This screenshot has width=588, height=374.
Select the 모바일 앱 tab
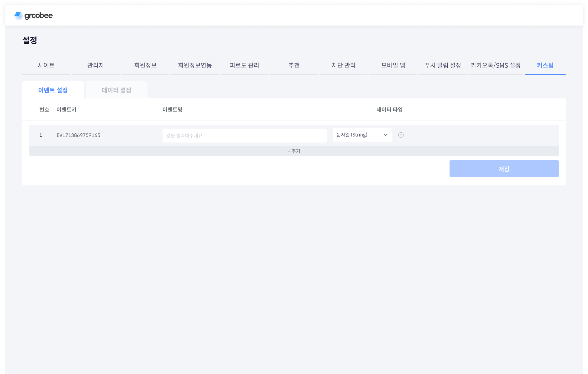[x=393, y=65]
